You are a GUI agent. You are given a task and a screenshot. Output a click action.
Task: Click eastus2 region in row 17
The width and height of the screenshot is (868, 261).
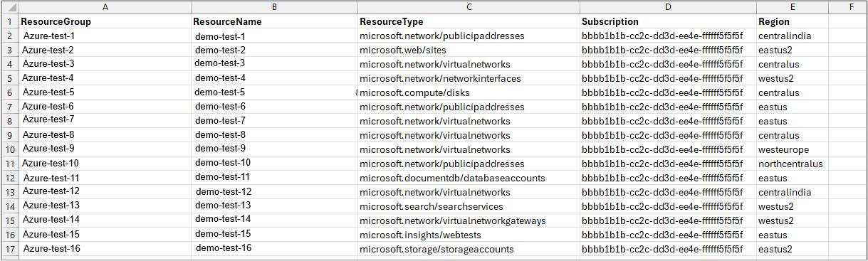[x=793, y=249]
